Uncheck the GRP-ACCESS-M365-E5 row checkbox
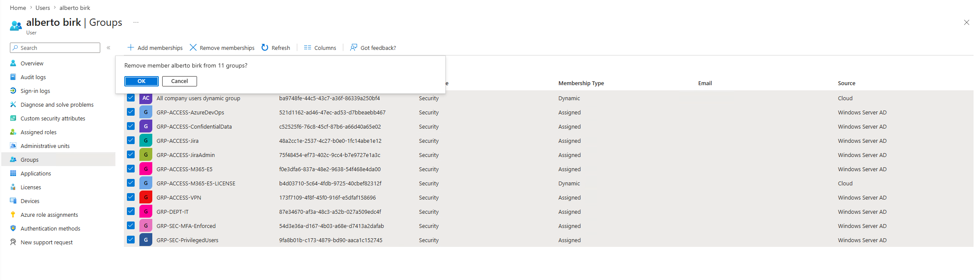This screenshot has height=280, width=980. click(x=131, y=169)
